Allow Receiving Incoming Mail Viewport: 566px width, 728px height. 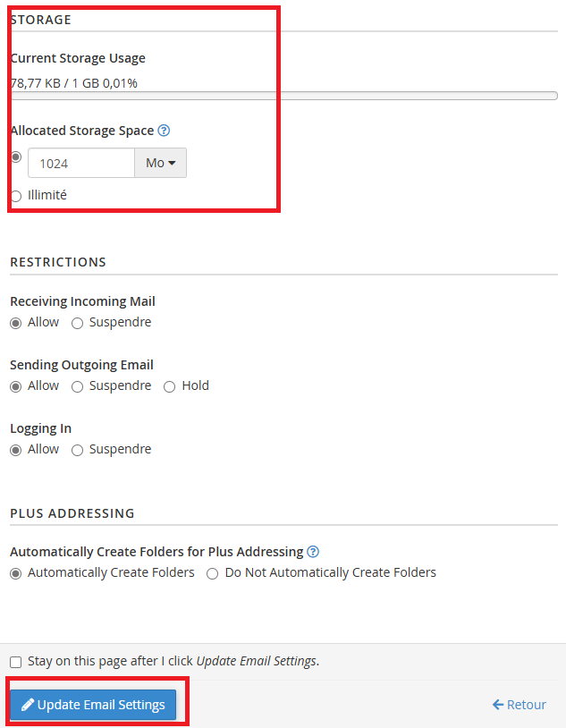click(x=16, y=323)
